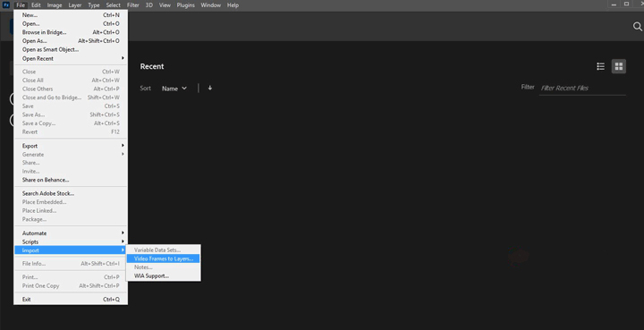Open the Filter menu

click(x=132, y=5)
